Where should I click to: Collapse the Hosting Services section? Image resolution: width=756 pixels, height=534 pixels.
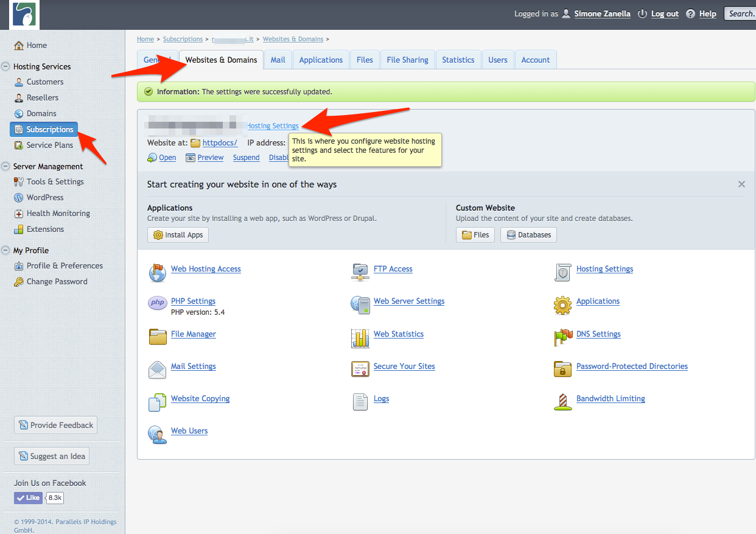(x=6, y=66)
